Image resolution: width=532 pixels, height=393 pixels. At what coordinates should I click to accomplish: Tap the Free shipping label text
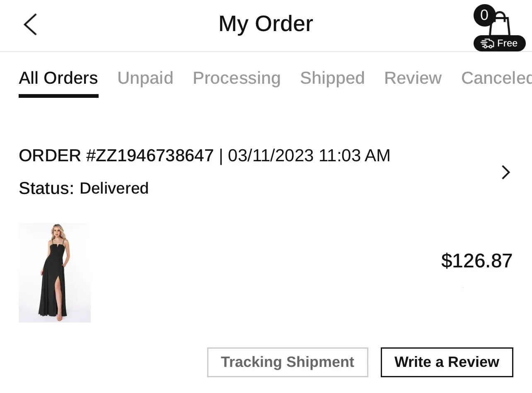(507, 44)
